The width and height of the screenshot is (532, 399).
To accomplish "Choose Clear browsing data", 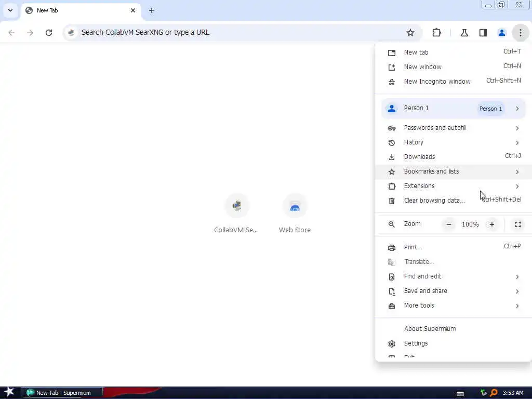I will 453,201.
